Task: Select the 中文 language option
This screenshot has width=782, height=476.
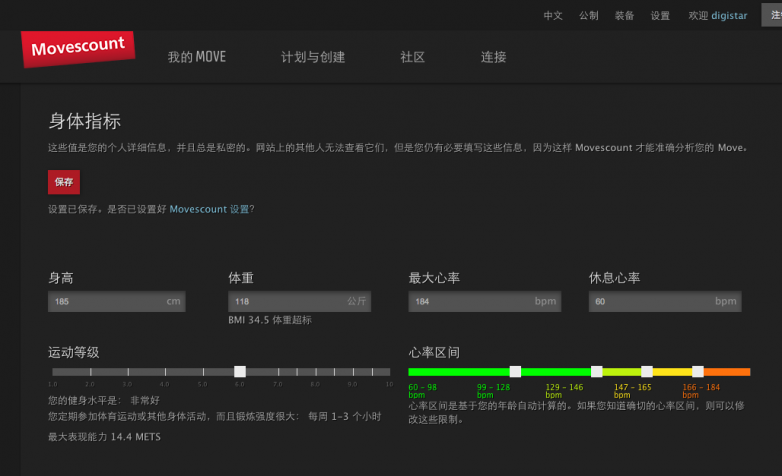Action: coord(553,15)
